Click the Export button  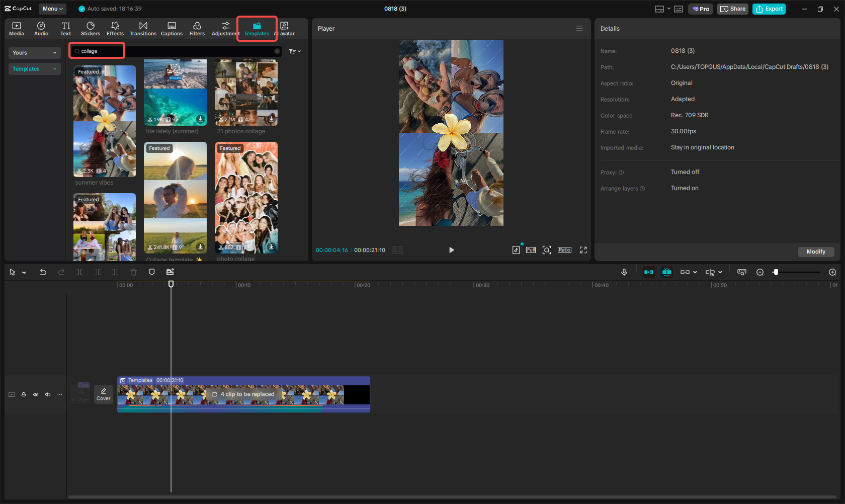coord(769,9)
